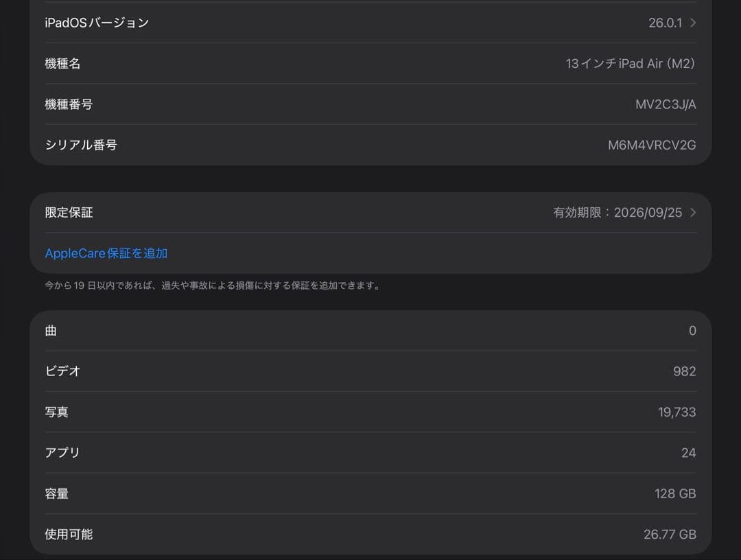
Task: Select the アプリ row showing 24 apps
Action: (370, 452)
